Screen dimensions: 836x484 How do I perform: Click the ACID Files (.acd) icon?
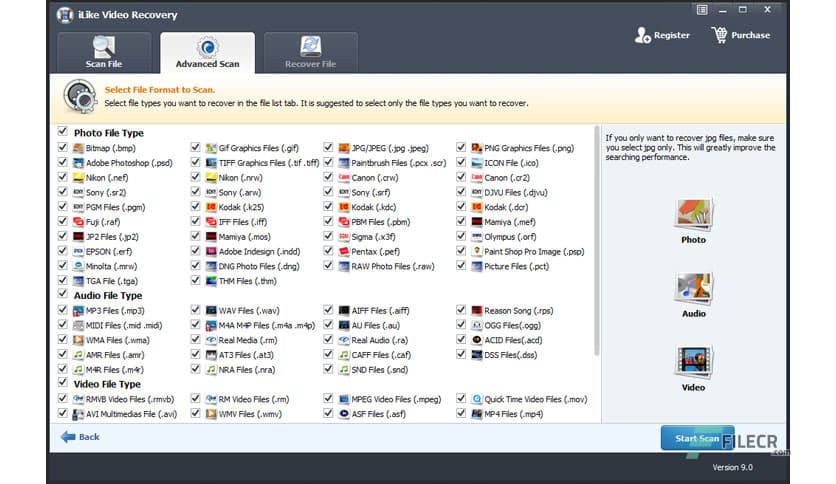pyautogui.click(x=477, y=340)
